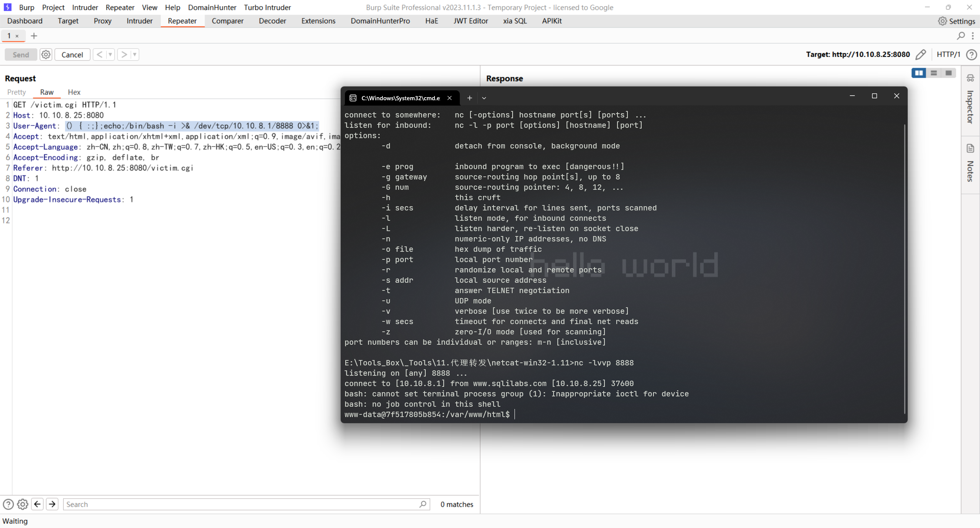Open history dropdown beside forward arrow
The image size is (980, 528).
[x=135, y=55]
